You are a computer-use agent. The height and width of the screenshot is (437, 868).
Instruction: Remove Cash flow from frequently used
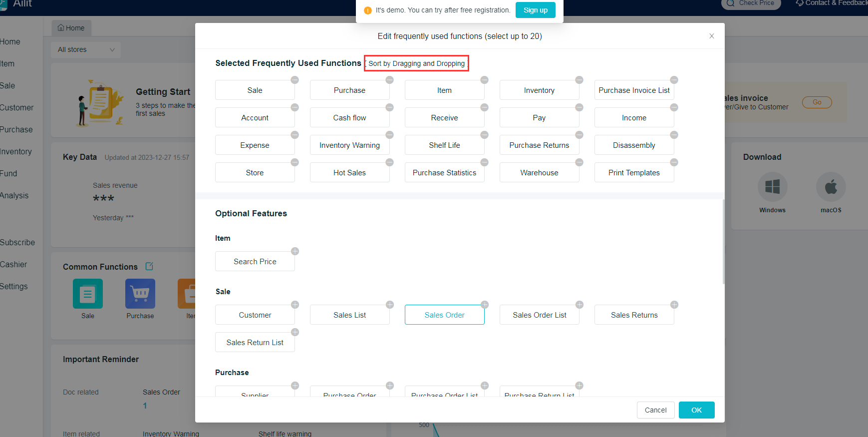pyautogui.click(x=389, y=107)
